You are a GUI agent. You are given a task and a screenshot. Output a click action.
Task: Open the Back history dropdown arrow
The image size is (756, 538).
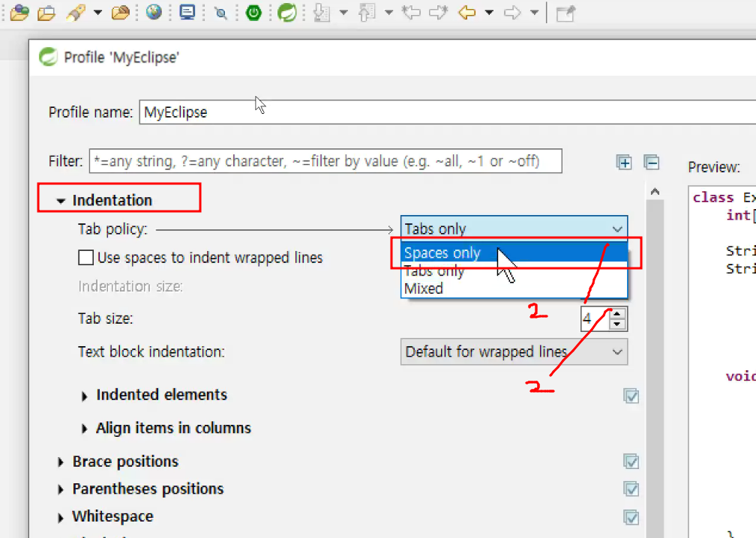pos(489,13)
